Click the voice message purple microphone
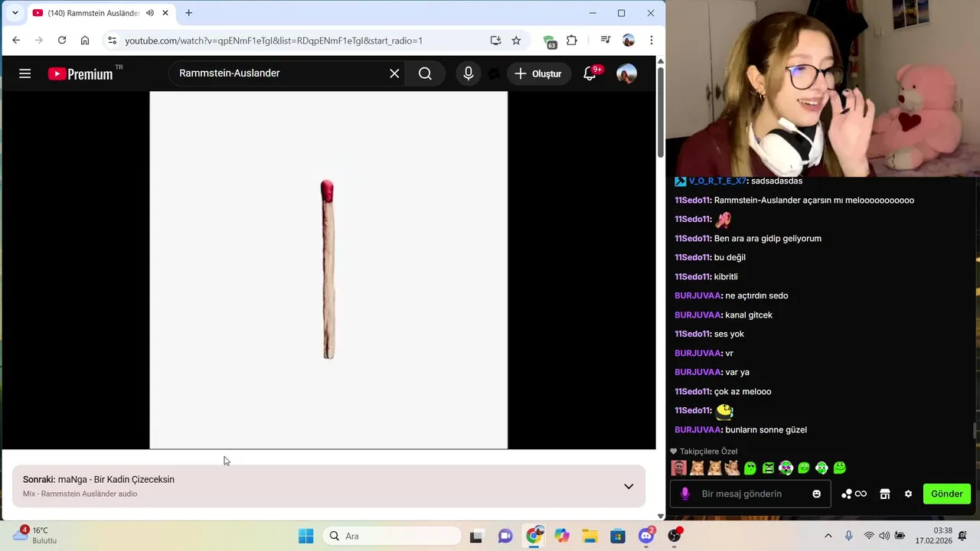This screenshot has height=551, width=980. [x=685, y=494]
